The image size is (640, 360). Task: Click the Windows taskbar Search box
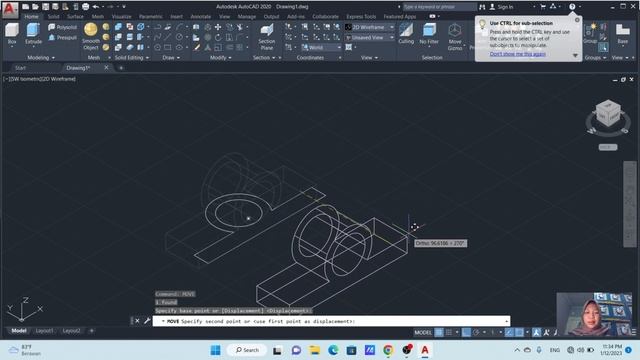[x=247, y=350]
